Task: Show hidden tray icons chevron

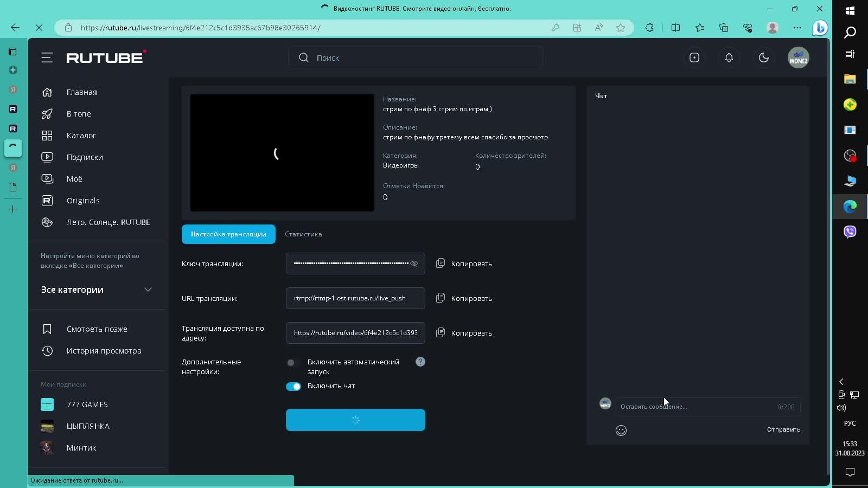Action: tap(841, 382)
